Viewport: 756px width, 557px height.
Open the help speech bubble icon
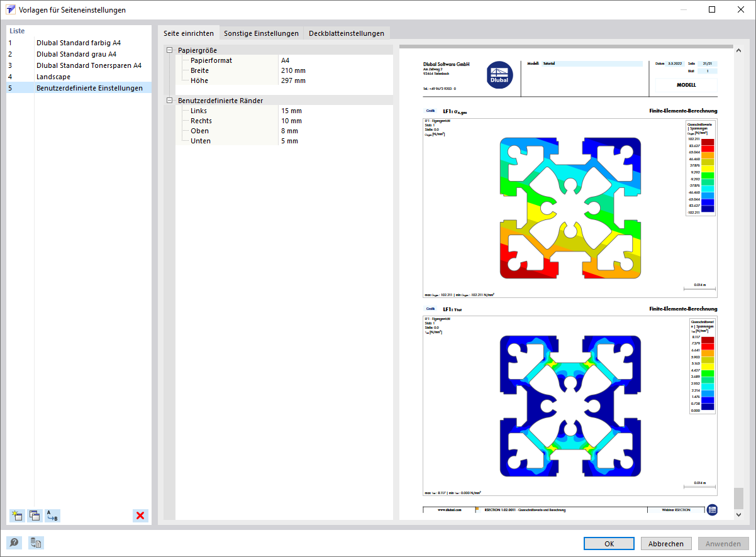click(14, 543)
